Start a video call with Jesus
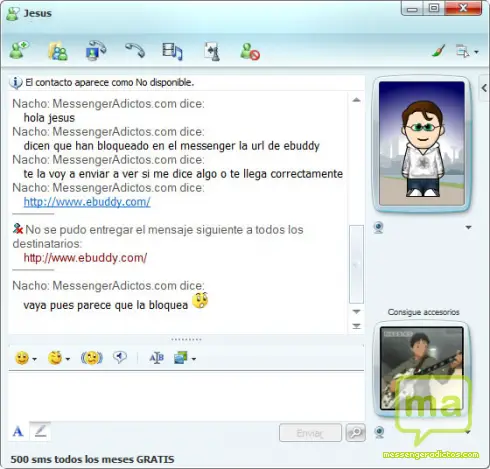 pyautogui.click(x=96, y=51)
